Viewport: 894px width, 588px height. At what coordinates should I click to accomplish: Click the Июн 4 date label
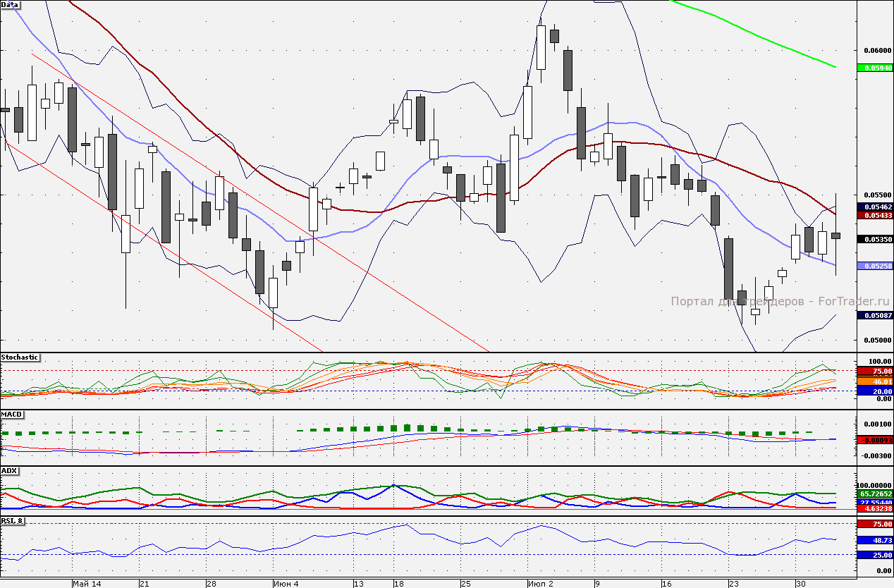[286, 584]
